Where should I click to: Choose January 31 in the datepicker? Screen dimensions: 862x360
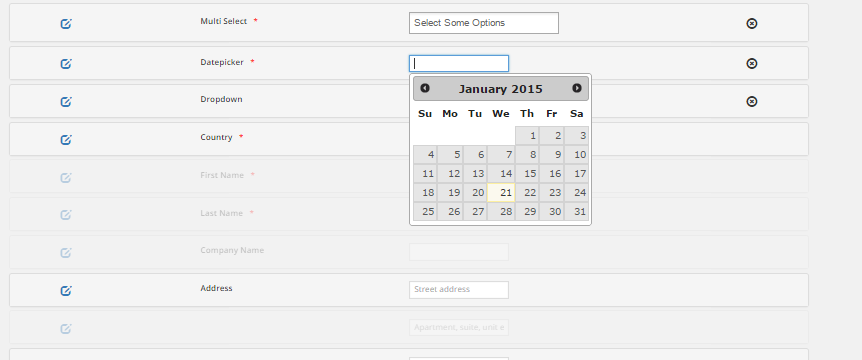click(576, 211)
